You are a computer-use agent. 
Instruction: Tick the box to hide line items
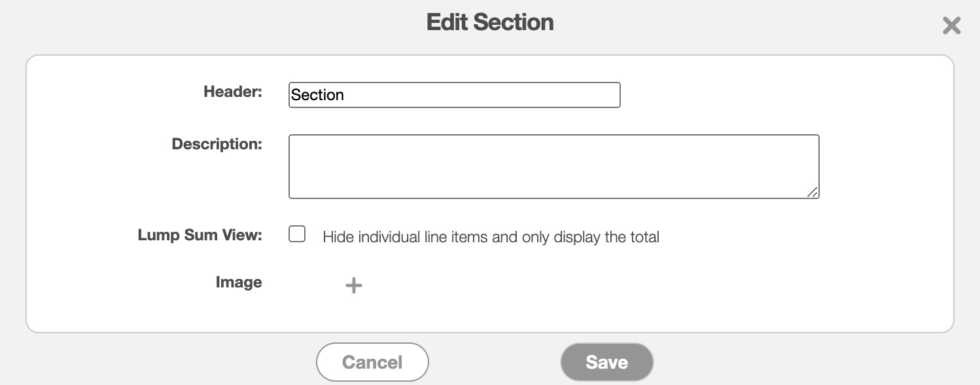(x=297, y=234)
